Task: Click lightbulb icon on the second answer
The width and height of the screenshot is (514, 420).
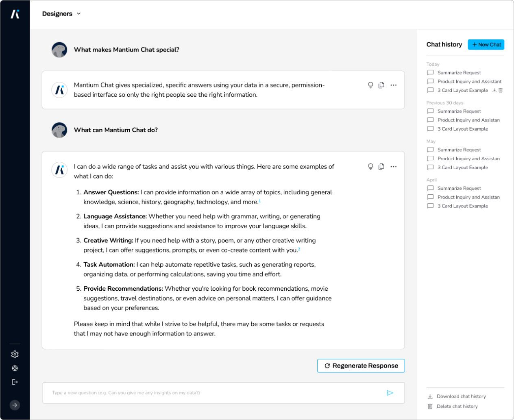Action: tap(370, 166)
